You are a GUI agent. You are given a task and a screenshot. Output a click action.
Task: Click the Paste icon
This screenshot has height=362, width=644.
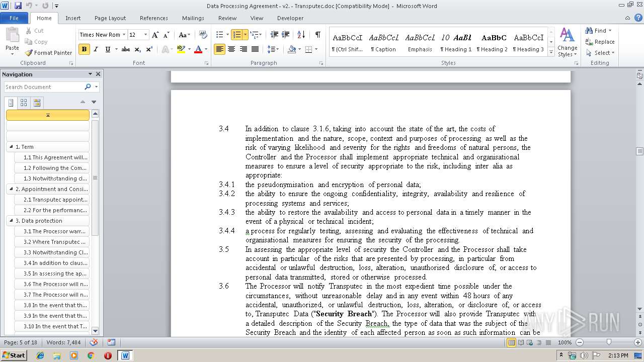12,35
